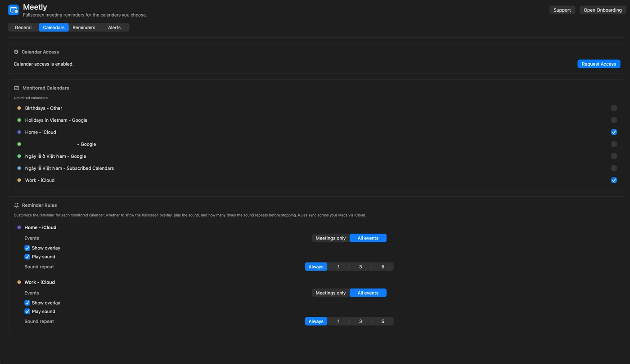Click the 'Home - iCloud' monitored calendar name
Image resolution: width=630 pixels, height=364 pixels.
pos(40,132)
